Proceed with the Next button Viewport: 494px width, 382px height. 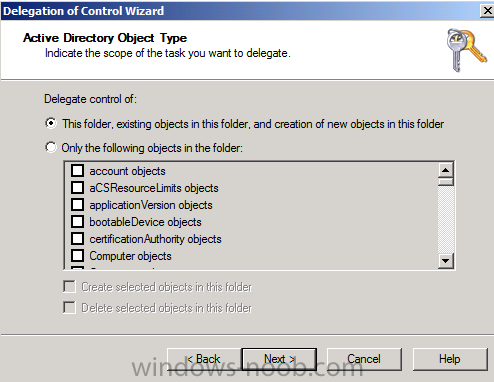pos(279,359)
